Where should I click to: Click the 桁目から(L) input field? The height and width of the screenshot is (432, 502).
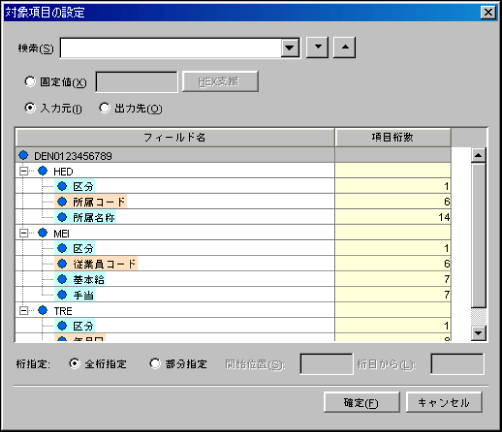(457, 364)
